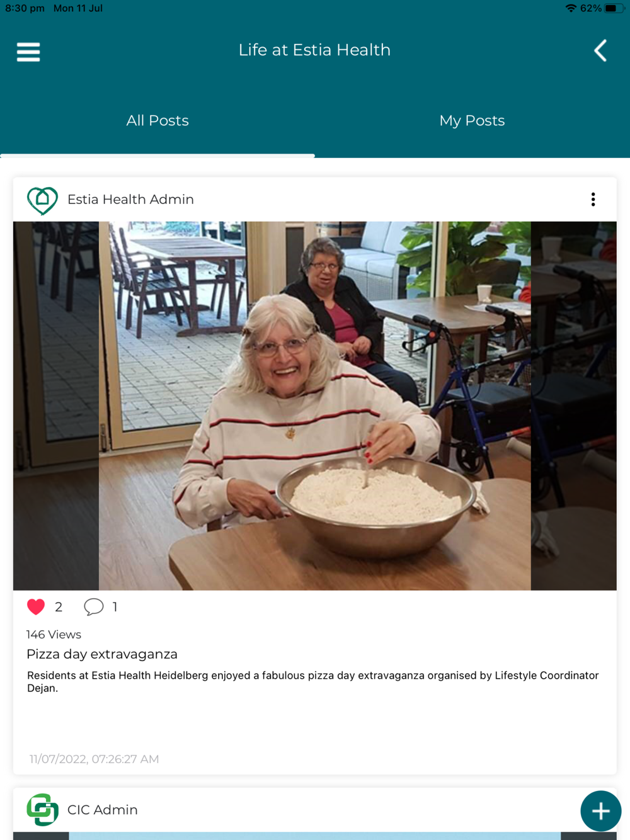The image size is (630, 840).
Task: Open the Pizza day extravaganza post title
Action: (x=102, y=654)
